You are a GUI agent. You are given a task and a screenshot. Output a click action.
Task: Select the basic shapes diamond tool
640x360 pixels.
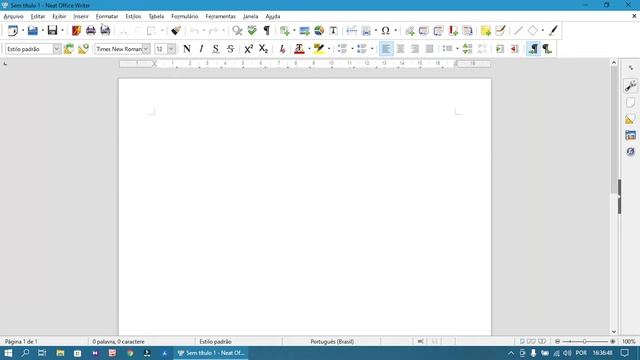click(533, 31)
